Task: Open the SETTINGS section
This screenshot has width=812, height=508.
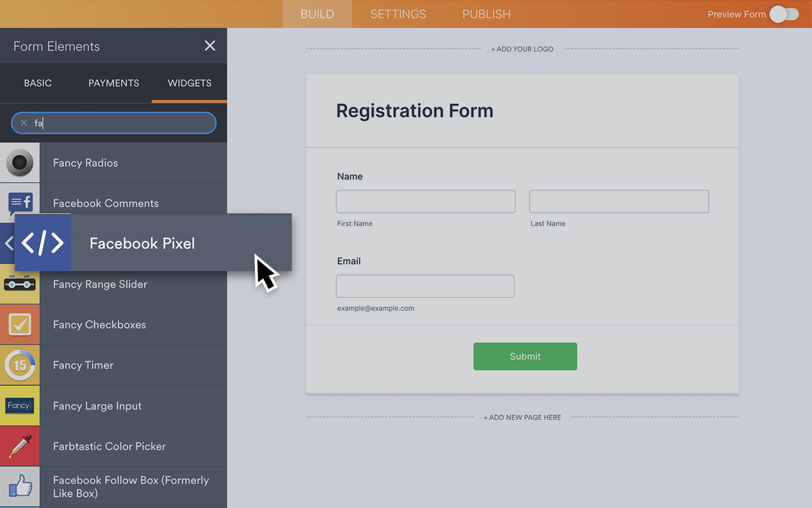Action: [x=397, y=14]
